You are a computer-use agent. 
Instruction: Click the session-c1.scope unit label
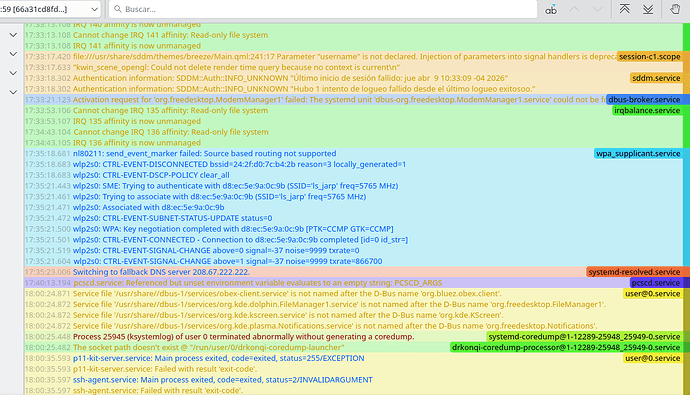click(x=650, y=56)
